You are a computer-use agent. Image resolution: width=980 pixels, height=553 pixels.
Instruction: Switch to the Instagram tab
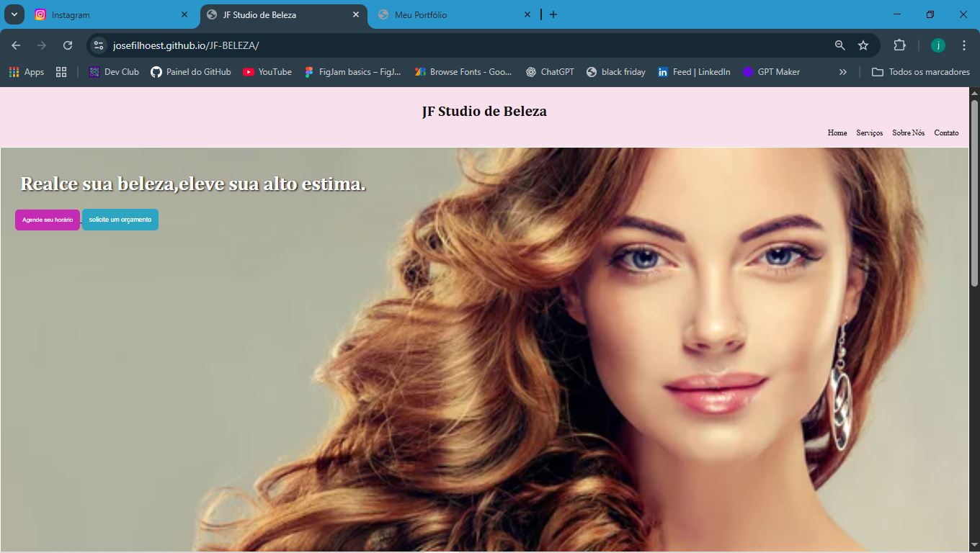112,14
